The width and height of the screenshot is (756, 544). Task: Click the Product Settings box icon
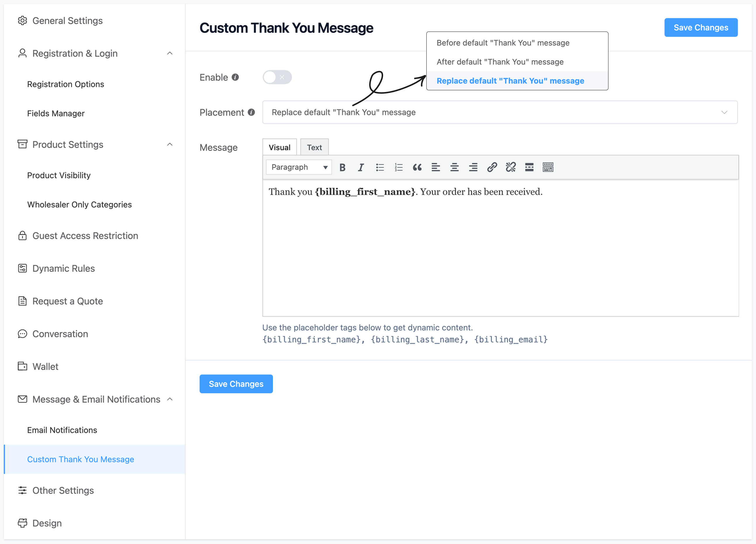click(22, 144)
